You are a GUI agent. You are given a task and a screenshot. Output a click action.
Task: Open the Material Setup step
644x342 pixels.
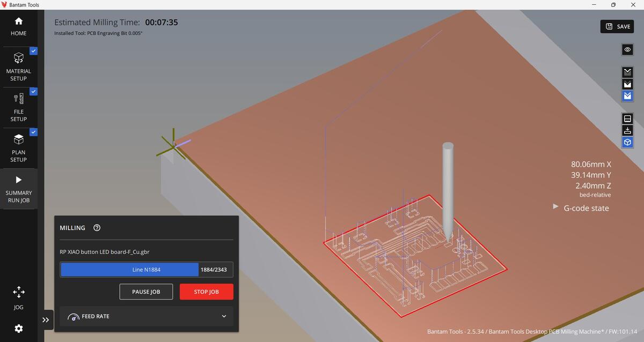[x=18, y=66]
